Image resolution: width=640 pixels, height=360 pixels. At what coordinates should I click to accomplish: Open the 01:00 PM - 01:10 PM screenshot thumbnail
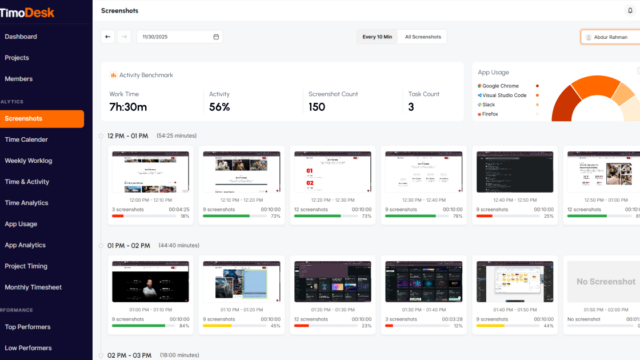point(151,282)
